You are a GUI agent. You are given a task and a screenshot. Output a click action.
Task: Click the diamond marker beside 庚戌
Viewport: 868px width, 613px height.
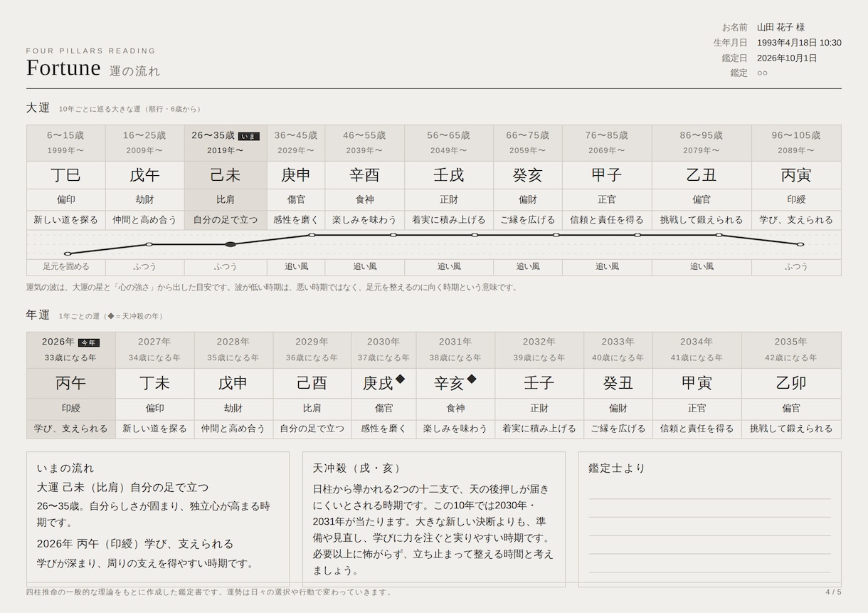401,379
